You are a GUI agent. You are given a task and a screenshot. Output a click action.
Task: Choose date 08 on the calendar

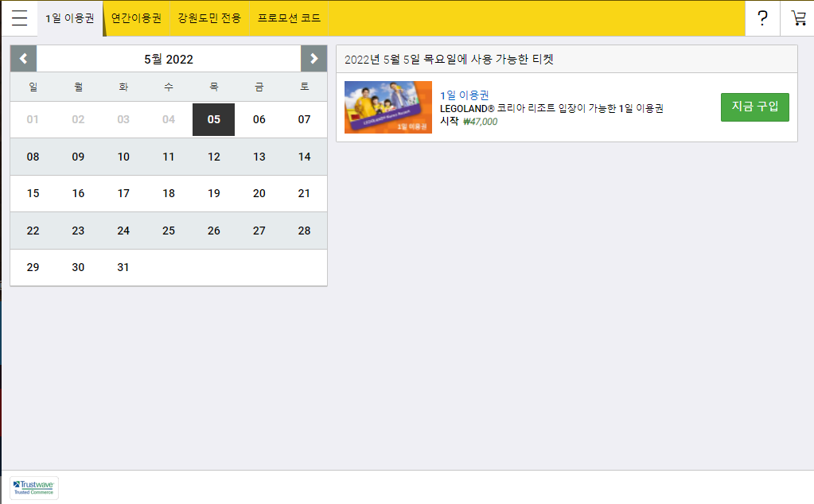[x=33, y=157]
